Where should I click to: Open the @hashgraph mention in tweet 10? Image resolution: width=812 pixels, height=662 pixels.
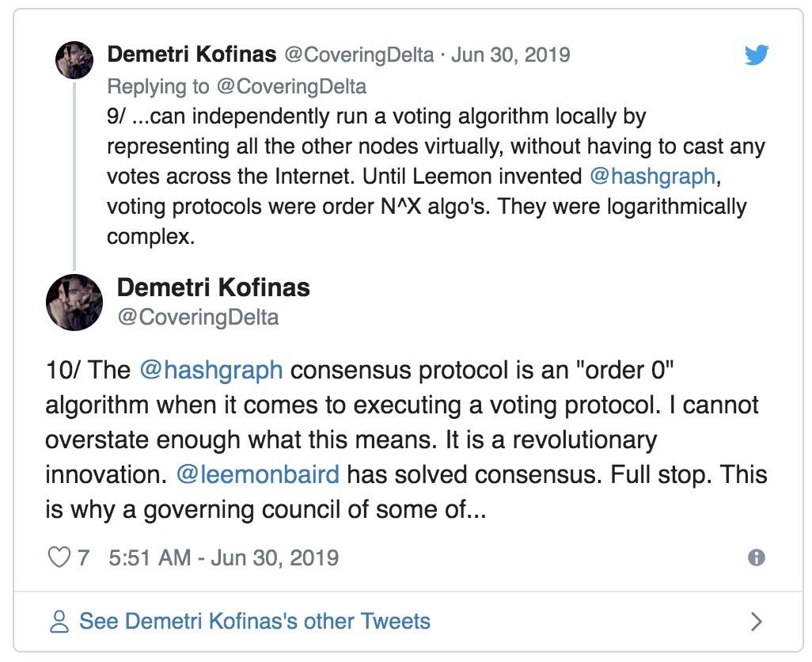[x=211, y=370]
